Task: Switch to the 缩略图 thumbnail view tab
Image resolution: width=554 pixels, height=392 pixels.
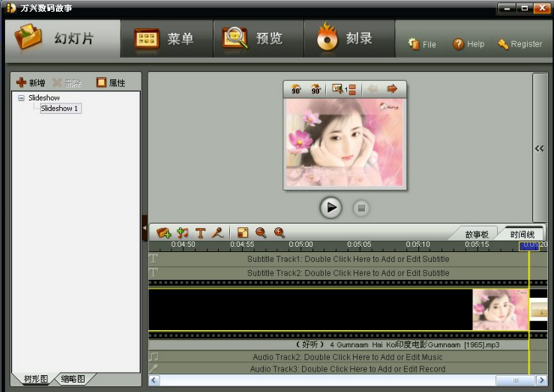Action: [x=73, y=379]
